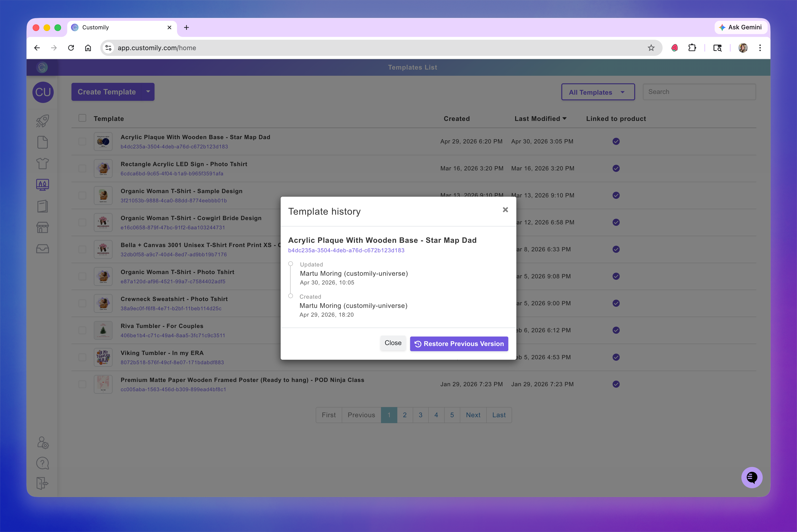
Task: Open Crewneck Sweatshirt - Photo Tshirt template
Action: tap(174, 299)
